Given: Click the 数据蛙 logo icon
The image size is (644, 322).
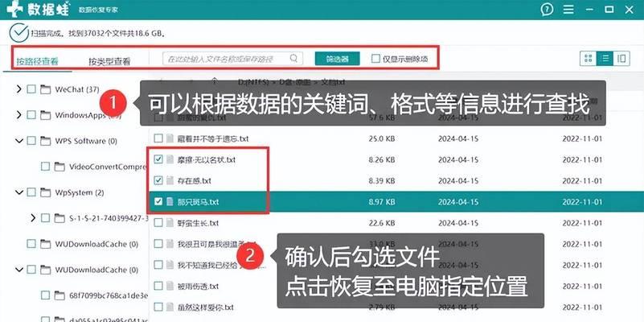Looking at the screenshot, I should tap(14, 9).
